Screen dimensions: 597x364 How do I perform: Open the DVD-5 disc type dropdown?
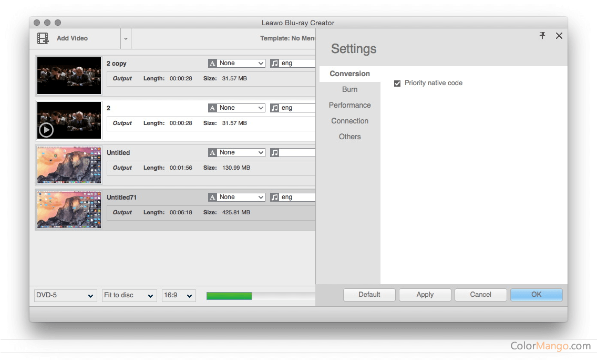click(66, 296)
